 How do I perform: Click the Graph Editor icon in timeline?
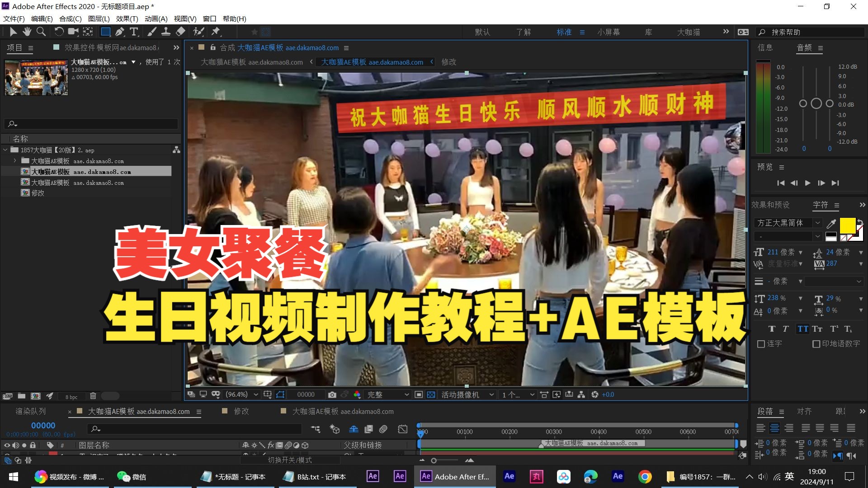pos(403,429)
